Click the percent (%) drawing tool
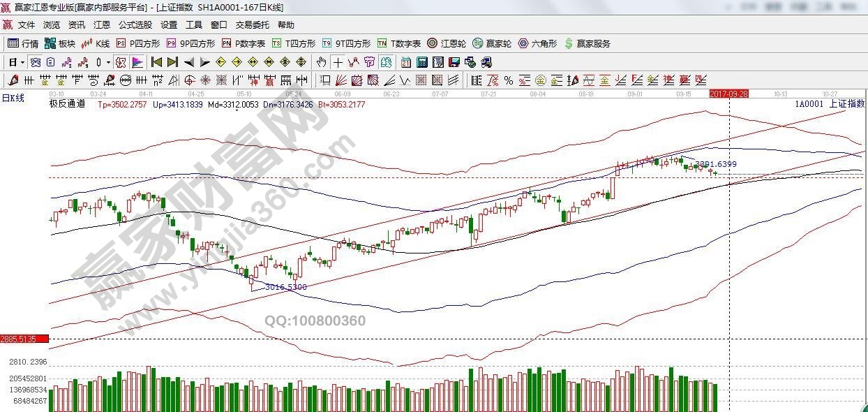Screen dimensions: 868x412 coord(509,80)
